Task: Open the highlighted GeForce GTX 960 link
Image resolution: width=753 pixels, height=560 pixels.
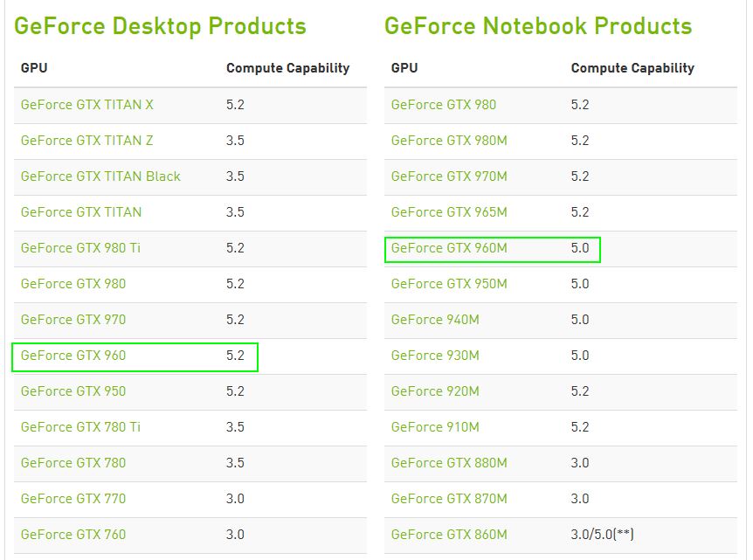Action: (x=73, y=356)
